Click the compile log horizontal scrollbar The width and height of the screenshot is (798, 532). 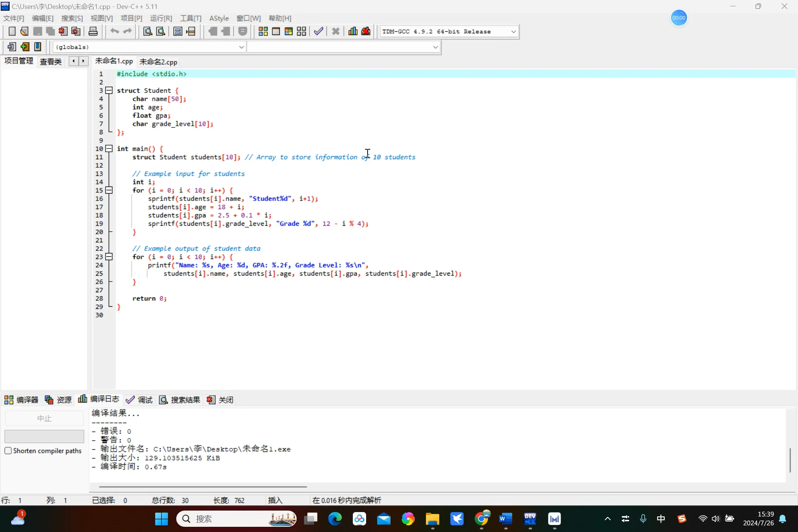(x=202, y=487)
